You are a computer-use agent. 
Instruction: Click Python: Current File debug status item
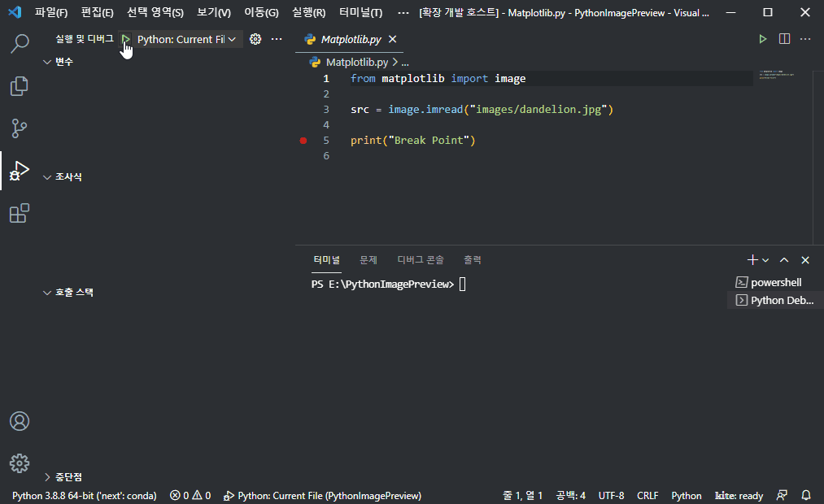tap(322, 496)
